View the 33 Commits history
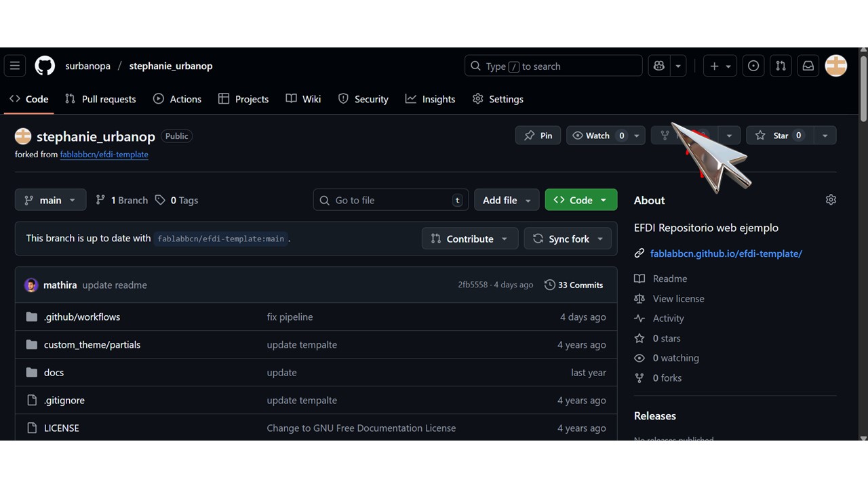This screenshot has width=868, height=488. click(574, 285)
